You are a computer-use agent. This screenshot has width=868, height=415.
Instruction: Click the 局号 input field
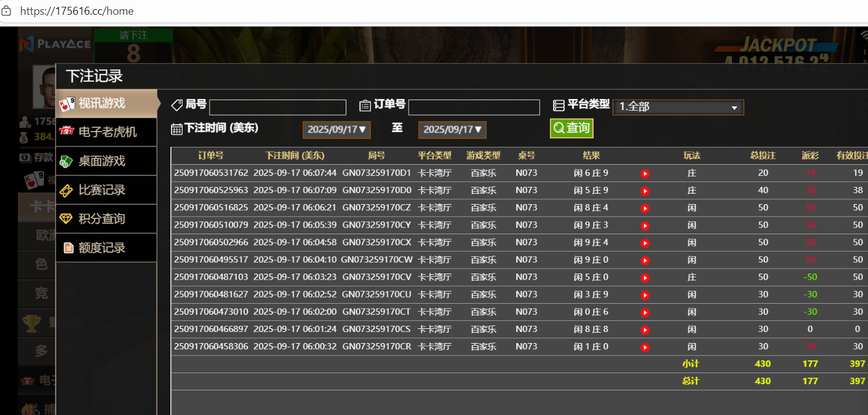tap(277, 108)
